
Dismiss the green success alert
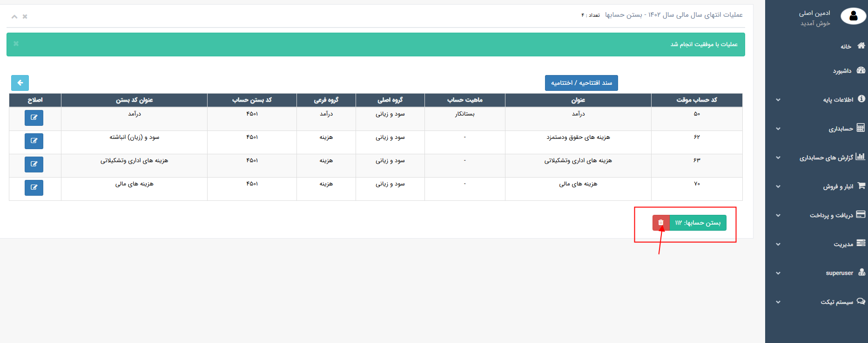(16, 44)
